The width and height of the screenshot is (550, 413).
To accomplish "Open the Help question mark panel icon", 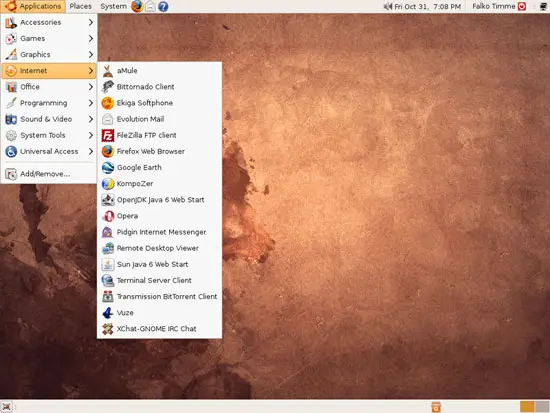I will 163,6.
